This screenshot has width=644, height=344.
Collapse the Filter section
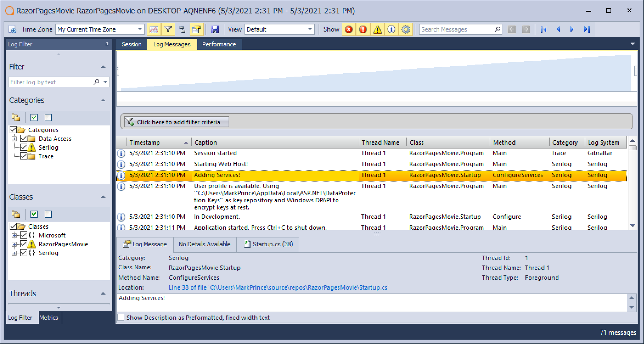103,67
